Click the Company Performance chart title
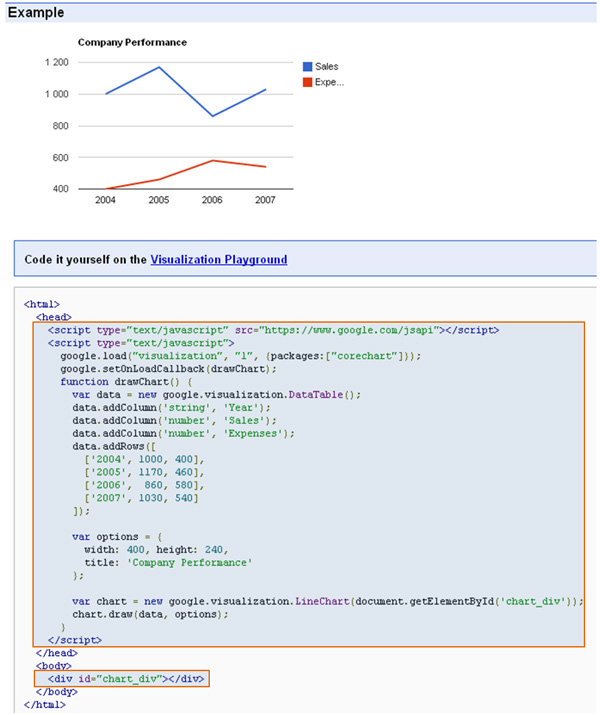The width and height of the screenshot is (600, 715). (x=132, y=42)
